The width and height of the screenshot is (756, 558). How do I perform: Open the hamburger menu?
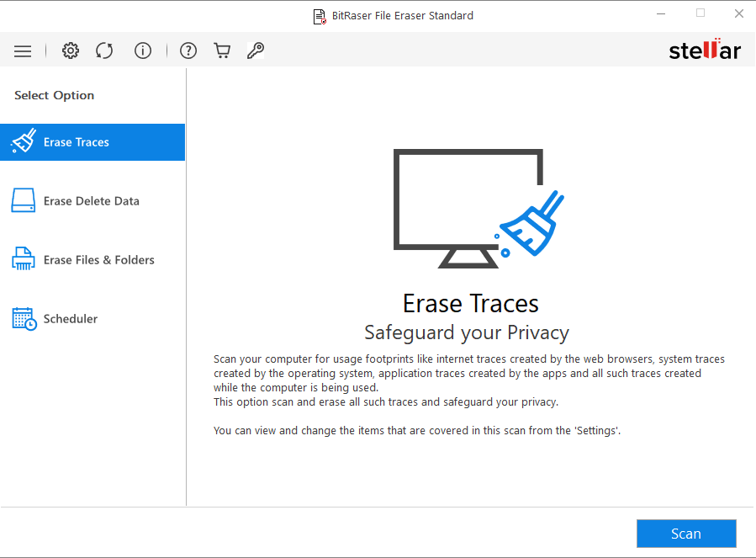click(23, 50)
